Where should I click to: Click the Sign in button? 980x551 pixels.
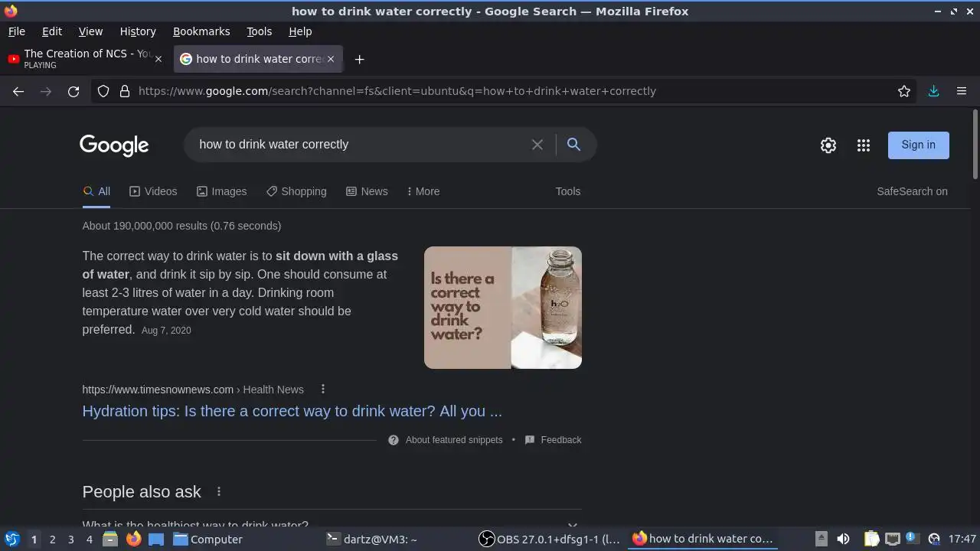tap(918, 145)
